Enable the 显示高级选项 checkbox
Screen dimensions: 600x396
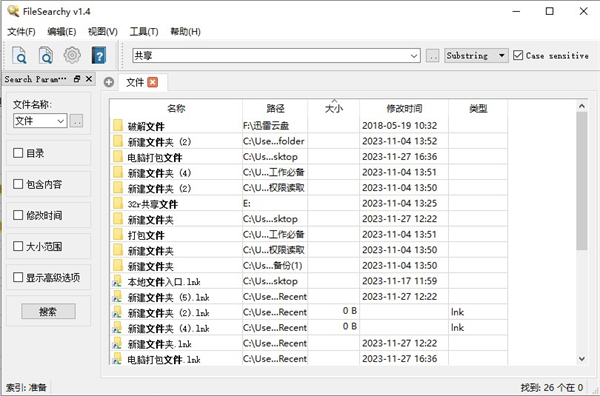[x=18, y=277]
